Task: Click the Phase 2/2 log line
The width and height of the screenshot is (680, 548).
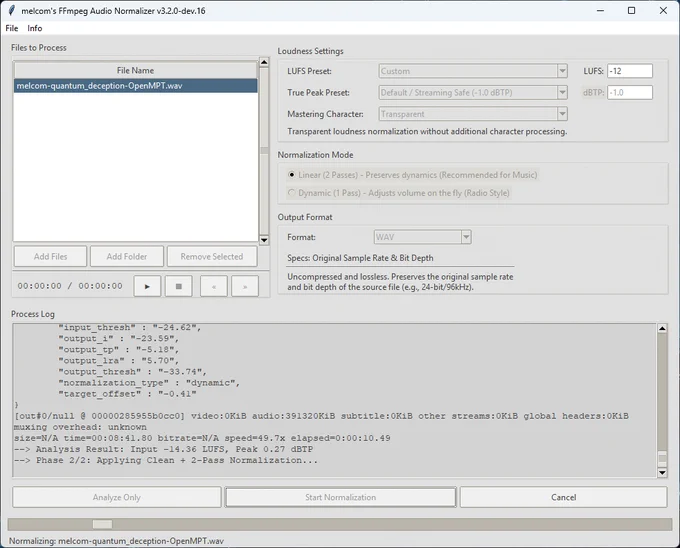Action: pyautogui.click(x=166, y=460)
